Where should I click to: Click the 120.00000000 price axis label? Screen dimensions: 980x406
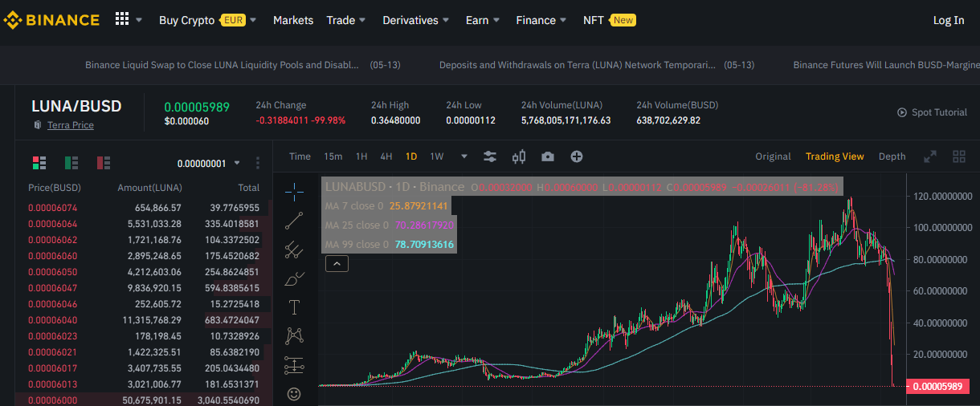[x=942, y=196]
